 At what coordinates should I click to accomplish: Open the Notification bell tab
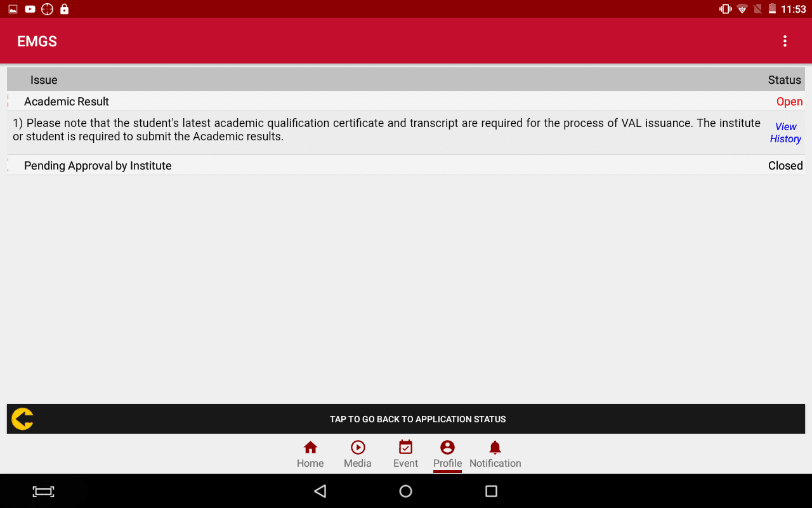coord(495,454)
